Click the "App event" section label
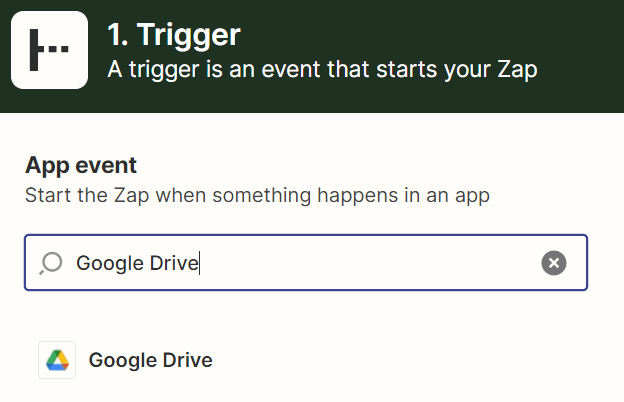The height and width of the screenshot is (402, 624). (80, 165)
